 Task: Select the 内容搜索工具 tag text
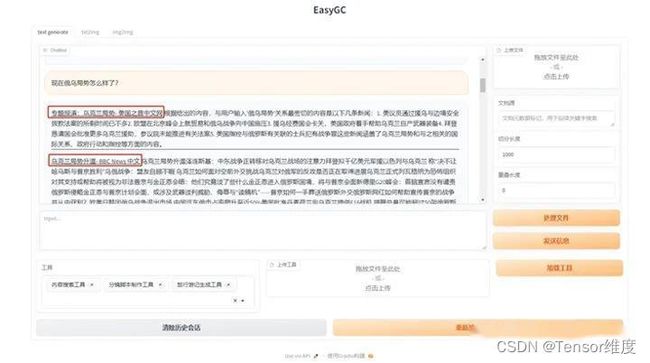68,285
